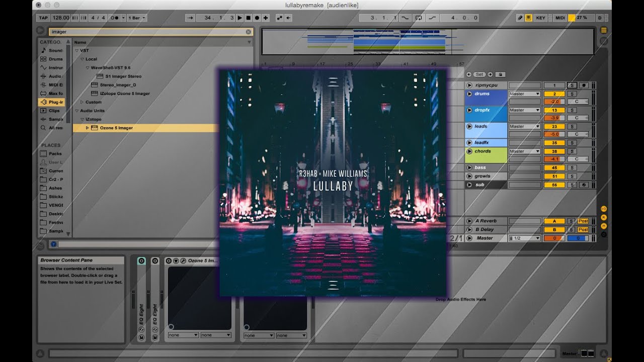The height and width of the screenshot is (362, 644).
Task: Click the TAP tempo button
Action: coord(43,18)
